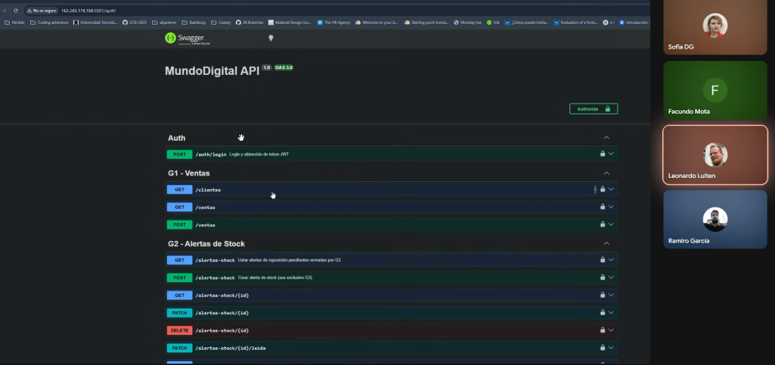This screenshot has width=775, height=365.
Task: Click the lock icon on the /clientes row
Action: (603, 189)
